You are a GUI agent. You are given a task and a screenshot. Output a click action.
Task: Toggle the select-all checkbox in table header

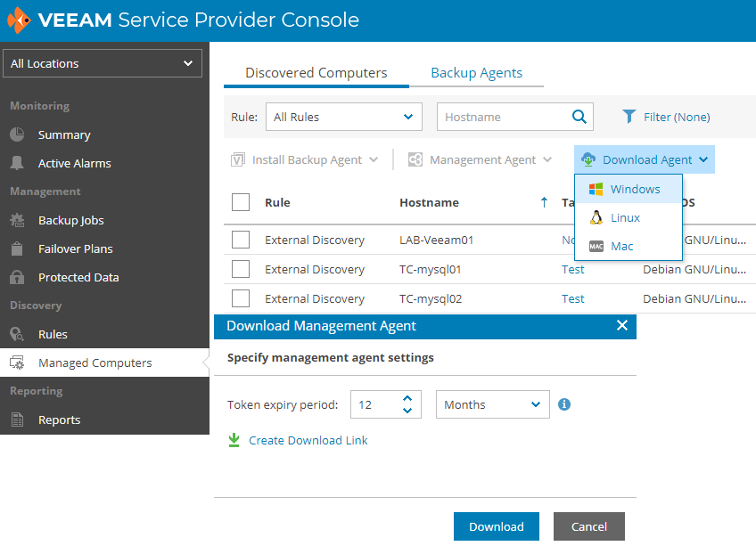[x=241, y=202]
